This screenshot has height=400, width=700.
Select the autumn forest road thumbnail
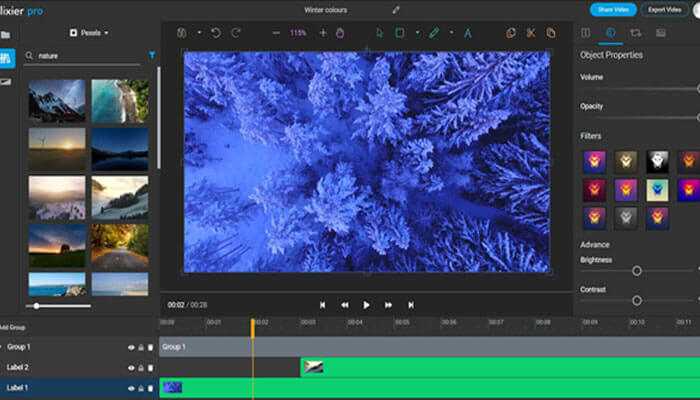(x=120, y=247)
